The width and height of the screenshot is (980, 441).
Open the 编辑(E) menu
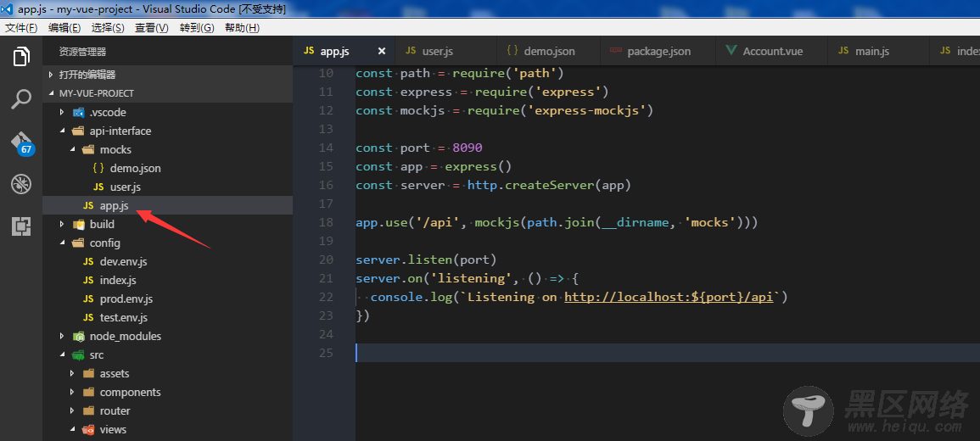point(64,27)
